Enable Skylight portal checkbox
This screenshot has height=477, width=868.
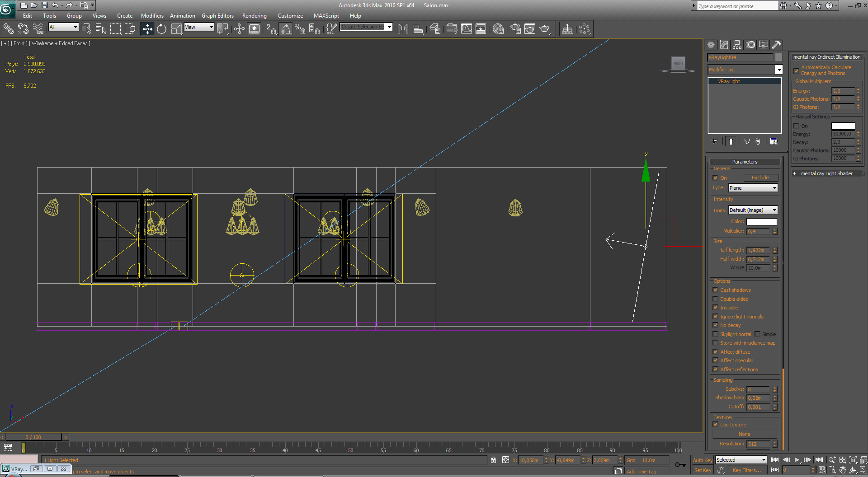click(x=715, y=334)
